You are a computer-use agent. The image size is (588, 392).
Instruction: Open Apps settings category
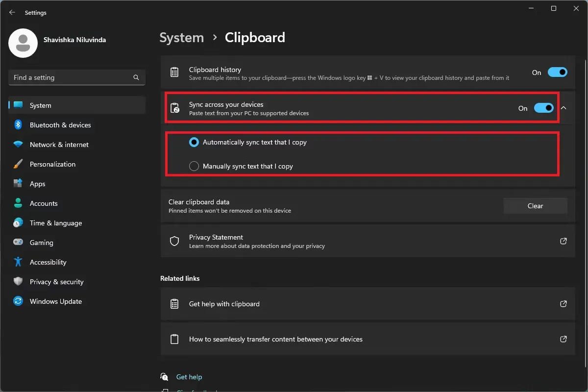pyautogui.click(x=77, y=184)
